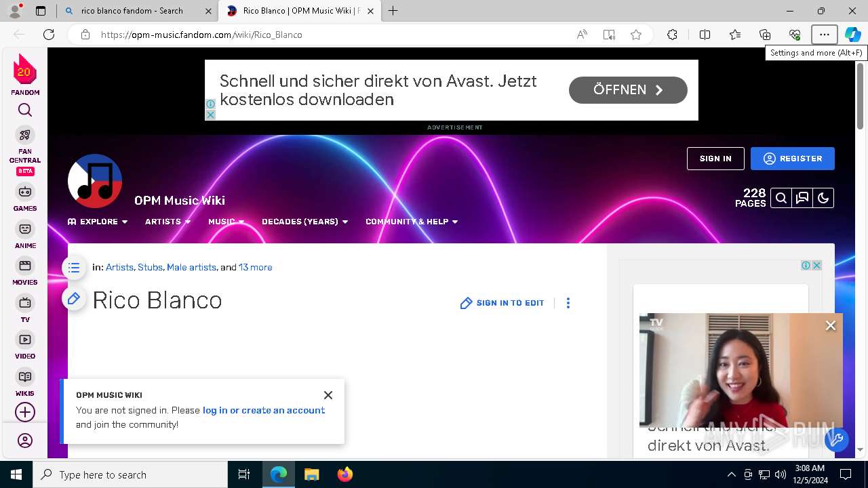
Task: Open Task View on taskbar
Action: click(244, 474)
